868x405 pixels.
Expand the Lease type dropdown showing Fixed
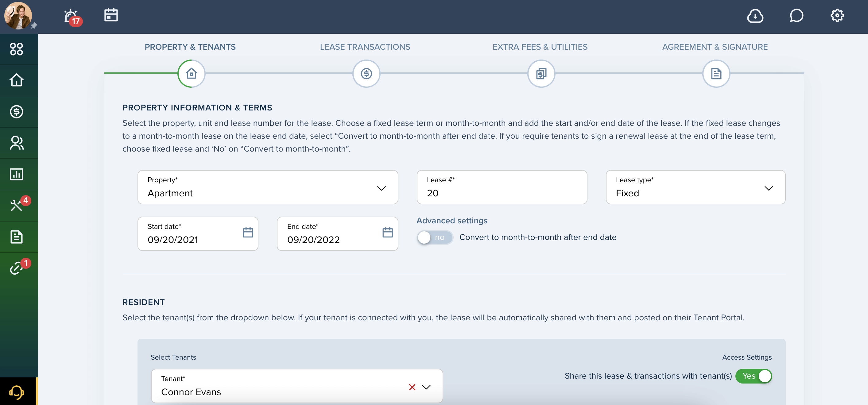coord(696,187)
